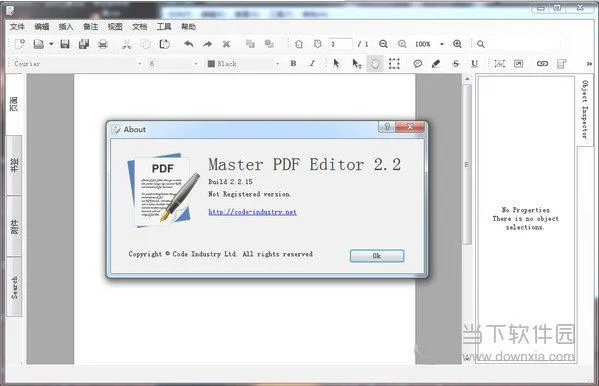Click the Copy icon
599x386 pixels.
point(146,44)
